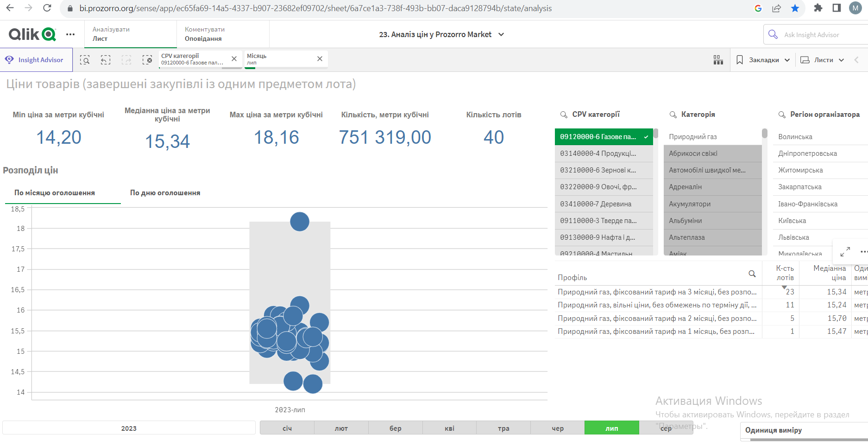Clear all selections icon
Viewport: 868px width, 447px height.
pos(147,60)
